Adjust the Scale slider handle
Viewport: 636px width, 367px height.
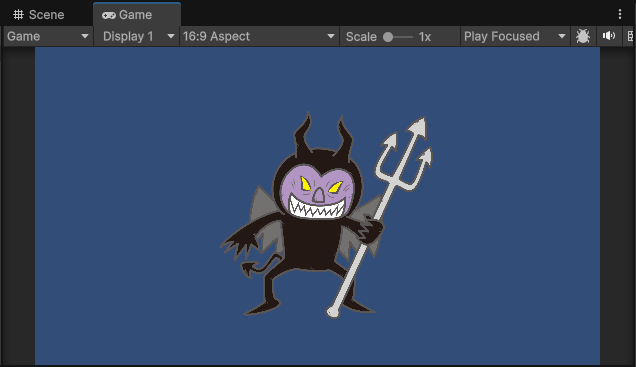pyautogui.click(x=388, y=37)
